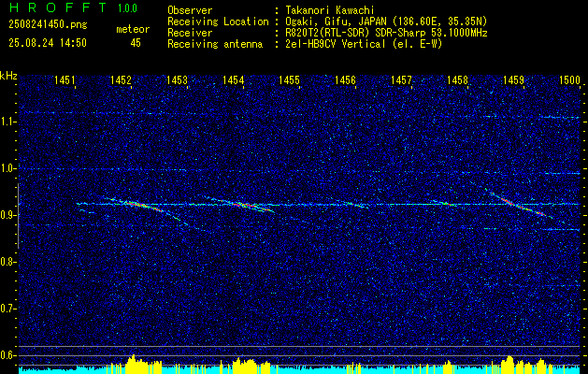The height and width of the screenshot is (374, 588).
Task: Click observer name Takanori Kawachi
Action: coord(330,10)
